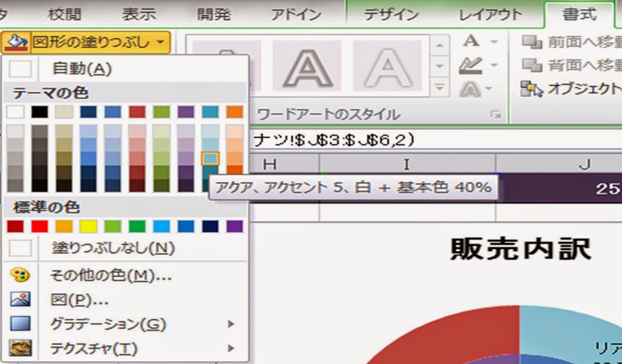The image size is (622, 364).
Task: Open the Text Outline dropdown arrow
Action: point(494,66)
